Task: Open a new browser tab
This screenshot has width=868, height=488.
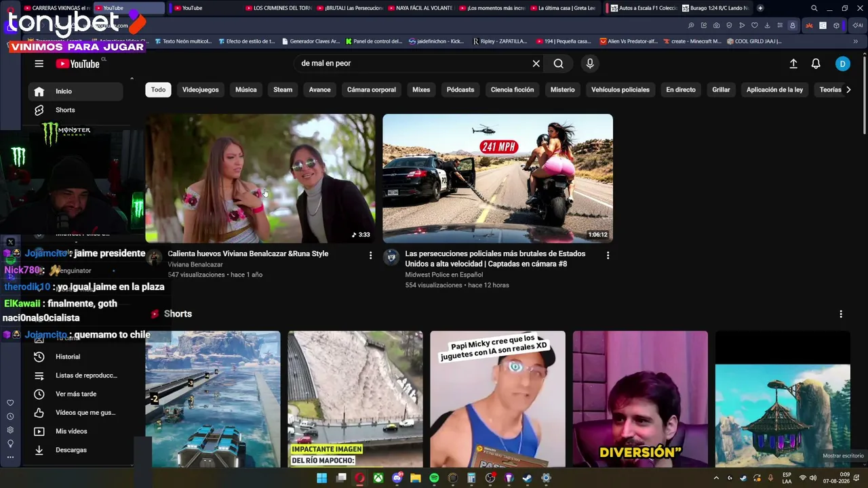Action: click(760, 8)
